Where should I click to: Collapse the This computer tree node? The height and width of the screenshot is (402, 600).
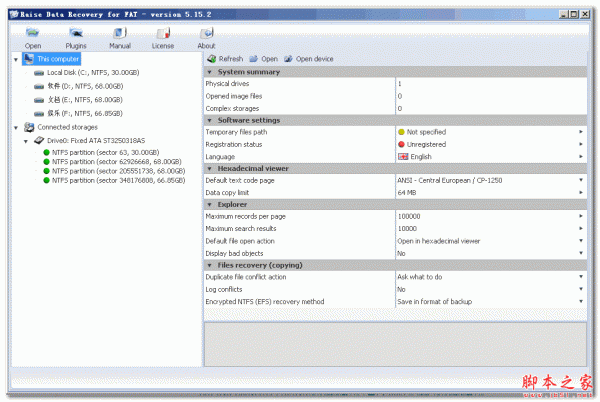pos(16,60)
